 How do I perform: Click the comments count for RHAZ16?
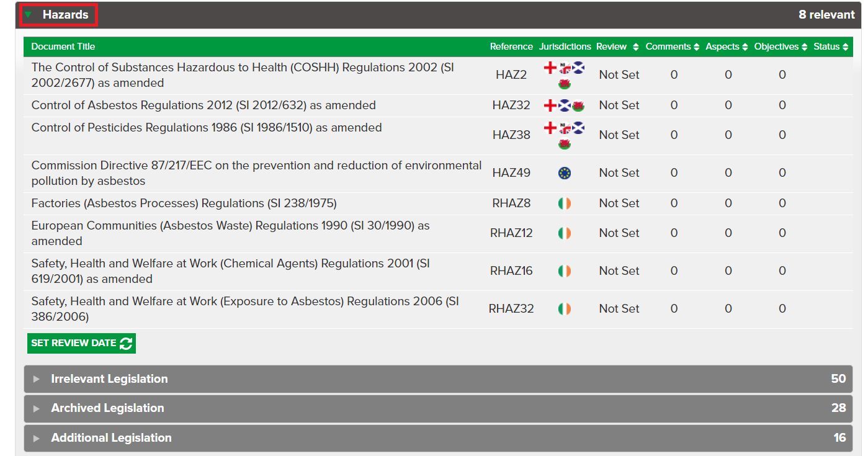[674, 271]
